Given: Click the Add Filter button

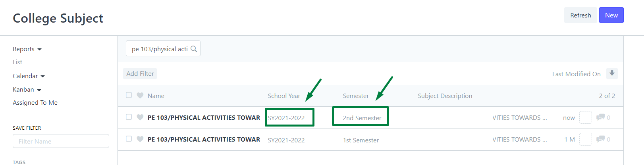Looking at the screenshot, I should 140,73.
